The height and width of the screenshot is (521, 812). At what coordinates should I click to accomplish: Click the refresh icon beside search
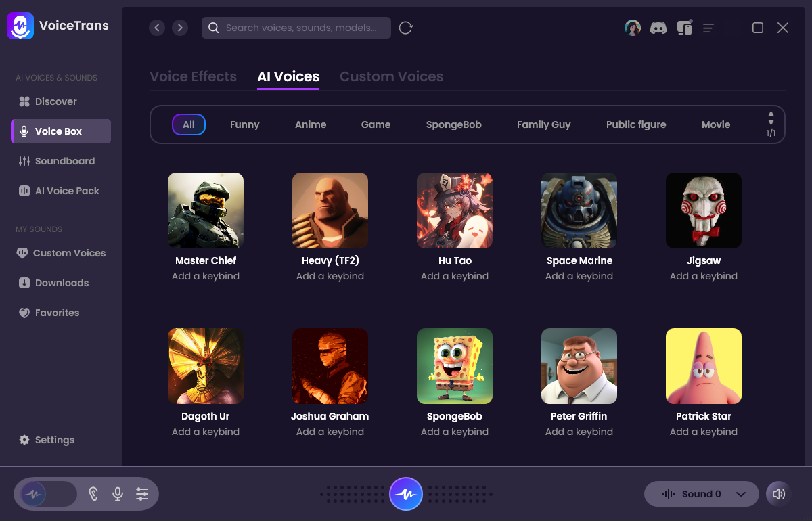point(405,28)
